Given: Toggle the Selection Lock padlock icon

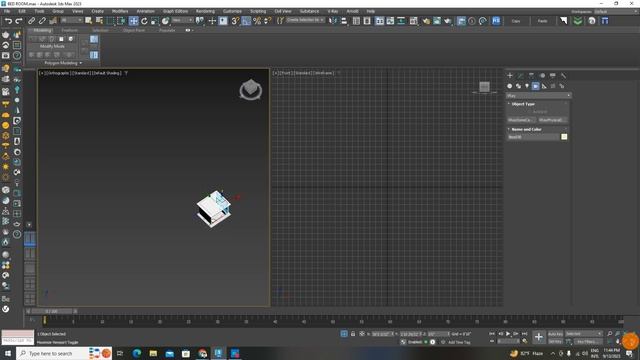Looking at the screenshot, I should (x=353, y=334).
